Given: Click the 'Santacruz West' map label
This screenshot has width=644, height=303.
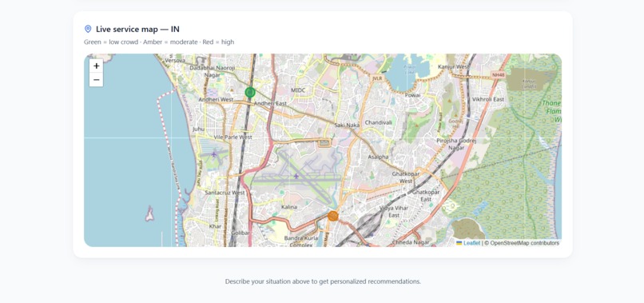Looking at the screenshot, I should 225,193.
